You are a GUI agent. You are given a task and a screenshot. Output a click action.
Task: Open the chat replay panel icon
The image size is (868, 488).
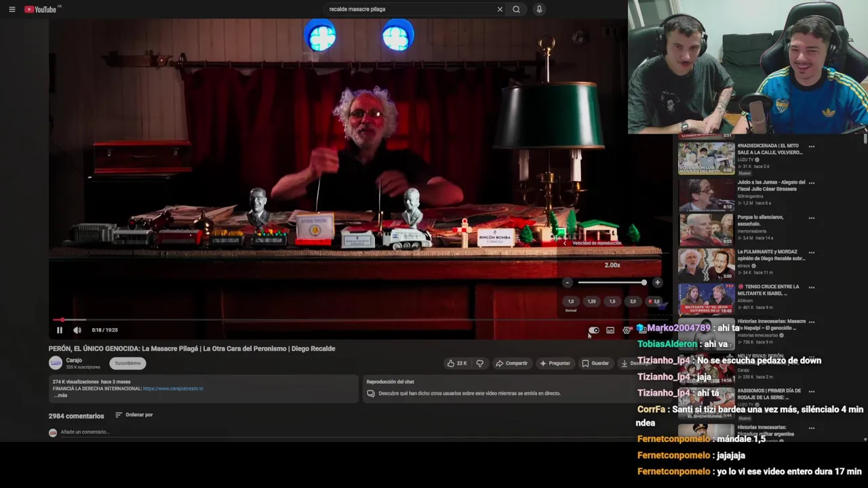pos(371,394)
